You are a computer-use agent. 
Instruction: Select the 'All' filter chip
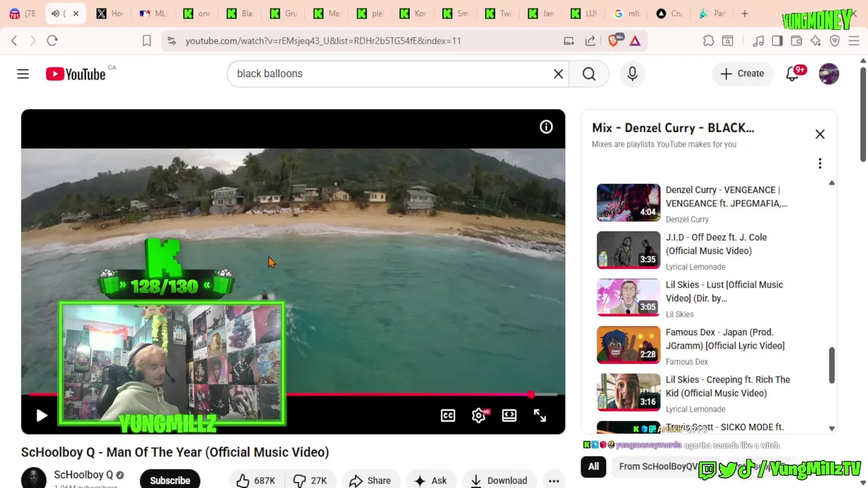tap(593, 466)
